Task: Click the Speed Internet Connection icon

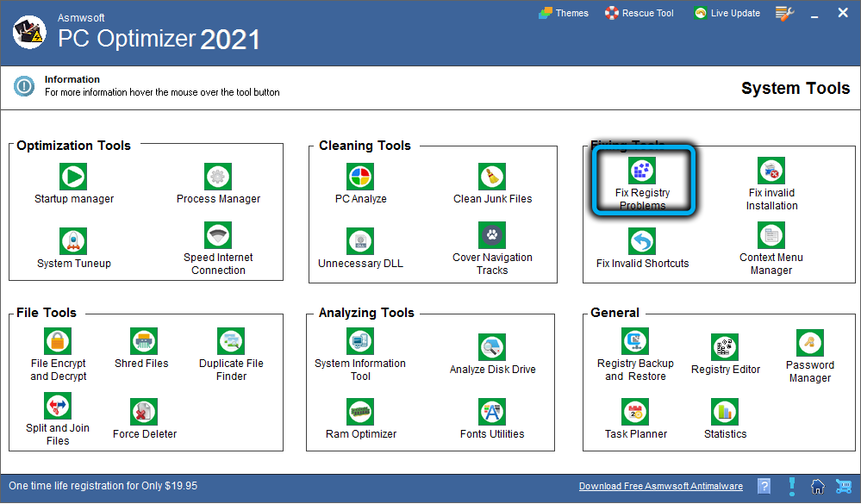Action: (218, 235)
